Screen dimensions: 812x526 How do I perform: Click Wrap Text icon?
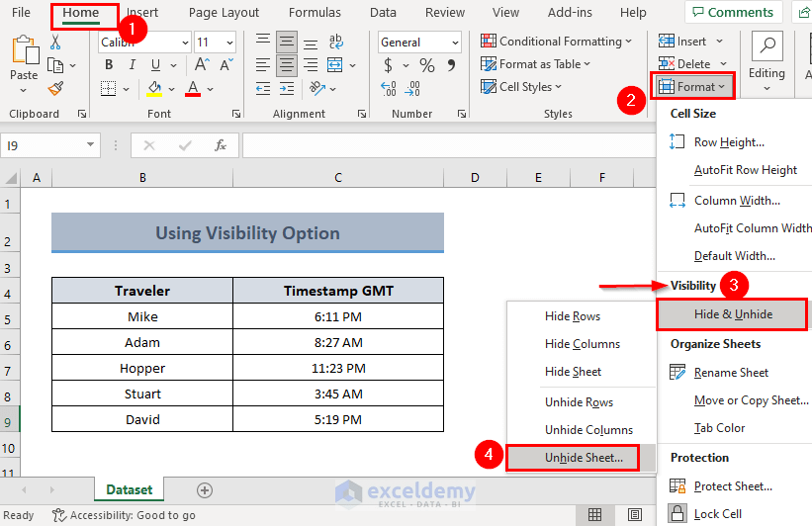335,42
